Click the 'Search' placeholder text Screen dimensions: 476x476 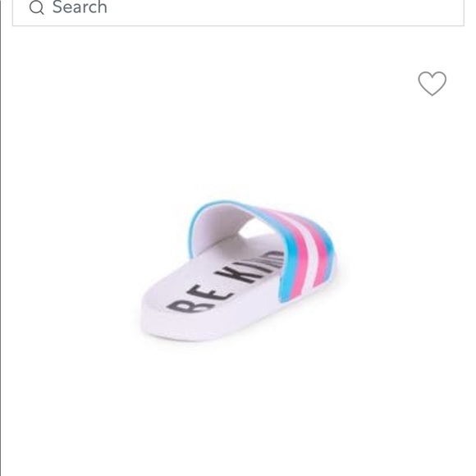click(80, 7)
